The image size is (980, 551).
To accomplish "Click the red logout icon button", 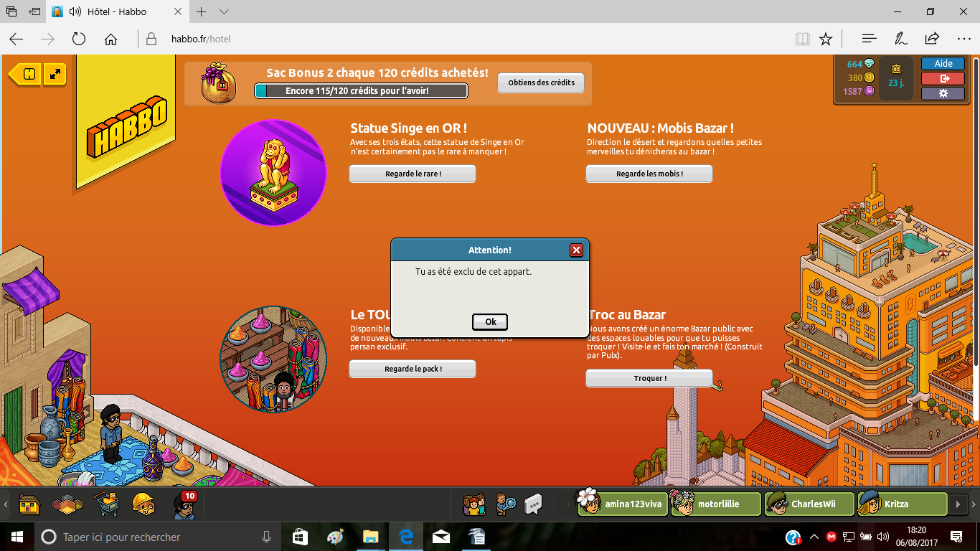I will click(x=943, y=78).
